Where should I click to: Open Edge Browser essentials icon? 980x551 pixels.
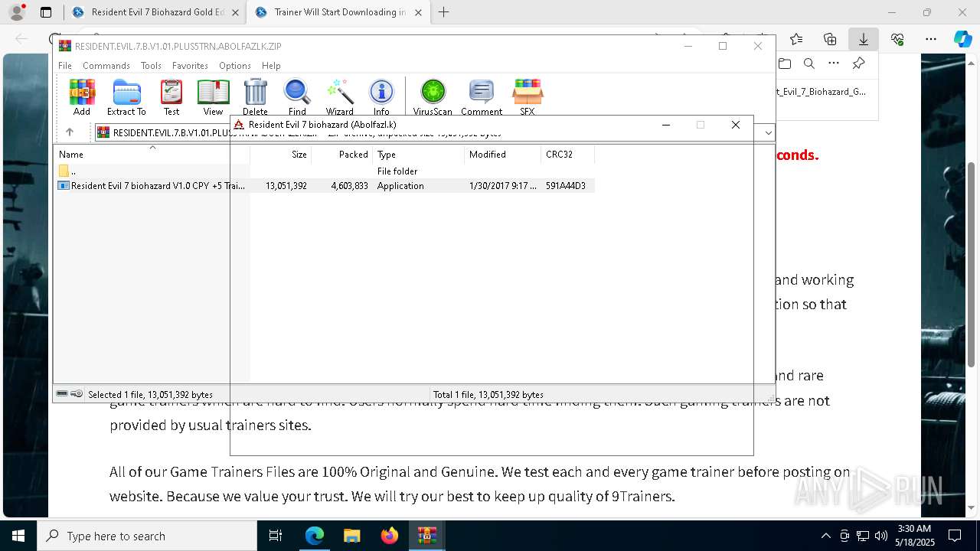click(x=897, y=39)
